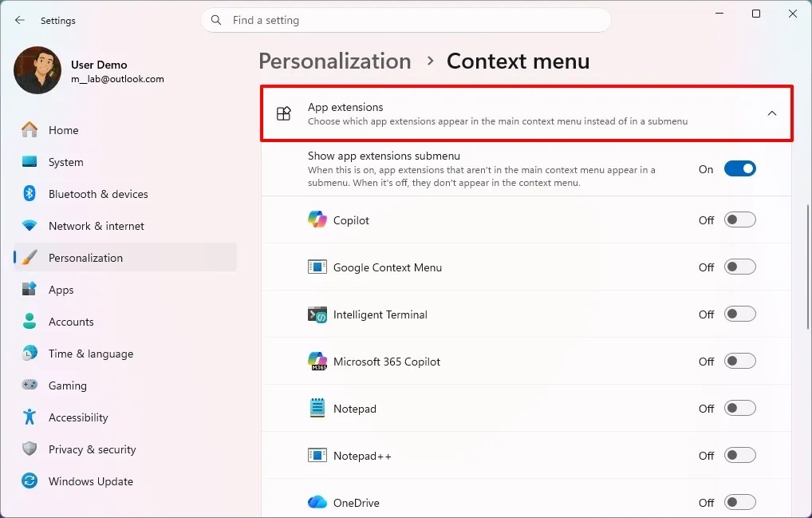The width and height of the screenshot is (812, 518).
Task: Turn on Intelligent Terminal toggle
Action: click(x=739, y=314)
